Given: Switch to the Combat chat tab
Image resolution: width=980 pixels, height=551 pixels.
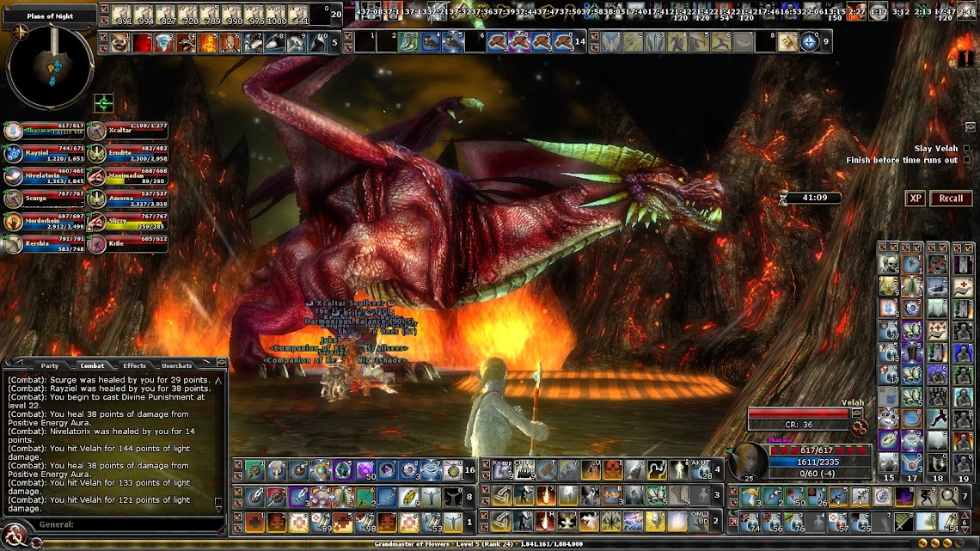Looking at the screenshot, I should click(x=92, y=365).
